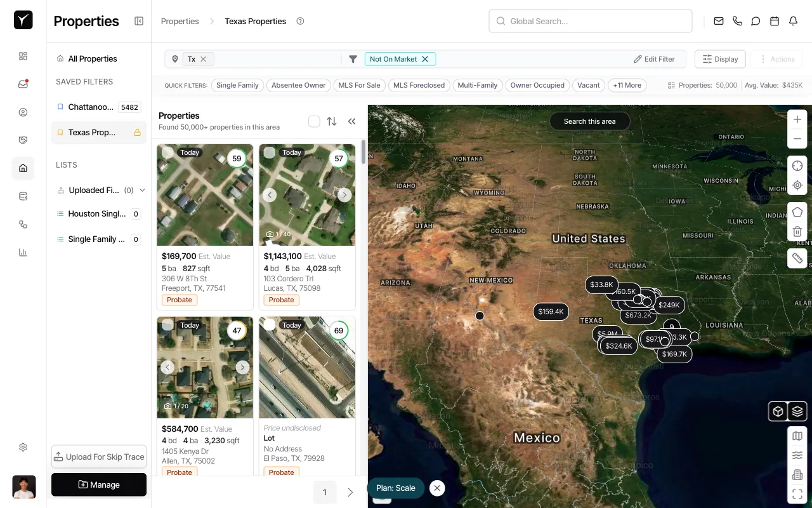The image size is (812, 508).
Task: Click the Global Search input field
Action: (590, 21)
